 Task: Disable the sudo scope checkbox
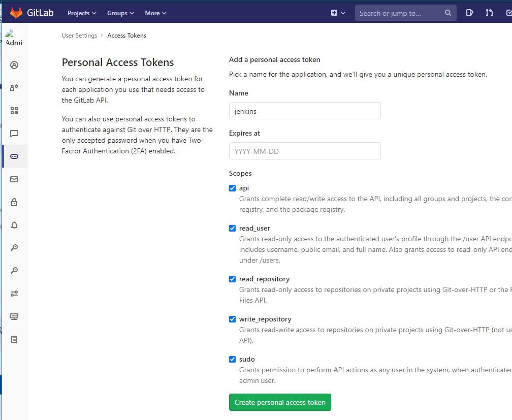(x=233, y=359)
